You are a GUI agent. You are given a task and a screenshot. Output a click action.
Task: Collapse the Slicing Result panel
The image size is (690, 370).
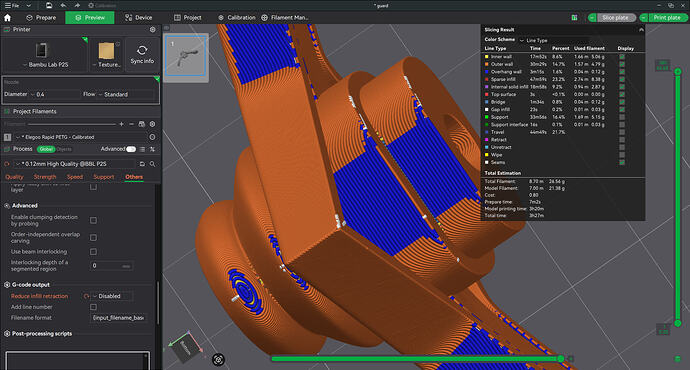click(641, 29)
